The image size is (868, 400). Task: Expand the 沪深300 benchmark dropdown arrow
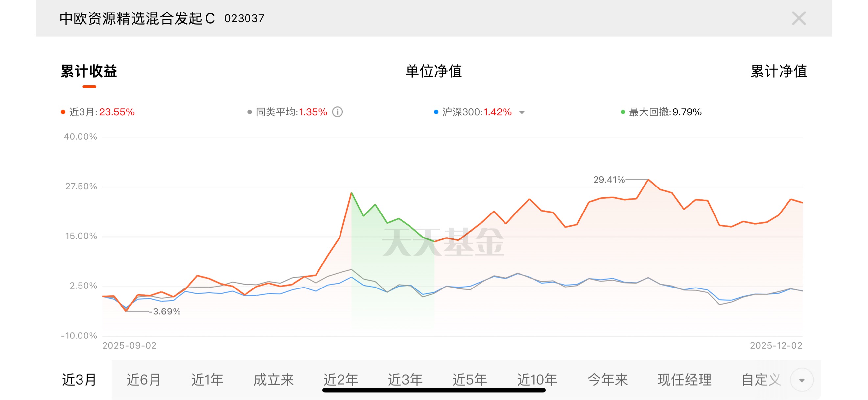[x=522, y=112]
